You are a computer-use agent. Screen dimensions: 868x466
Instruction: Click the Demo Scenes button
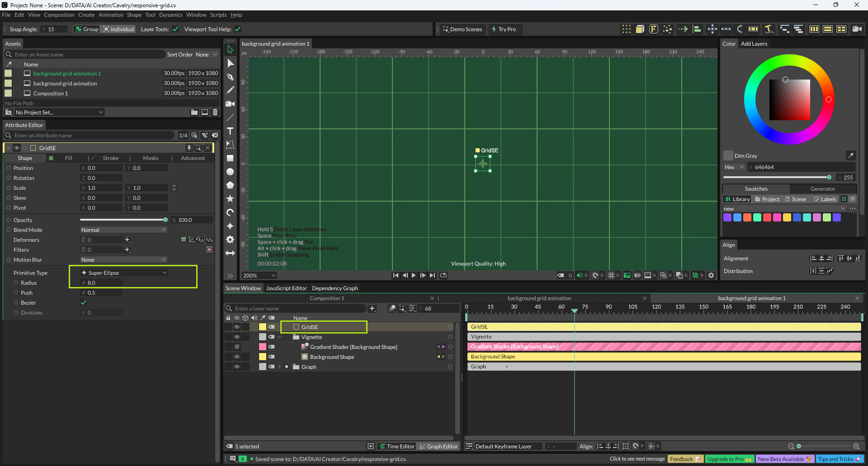(462, 29)
